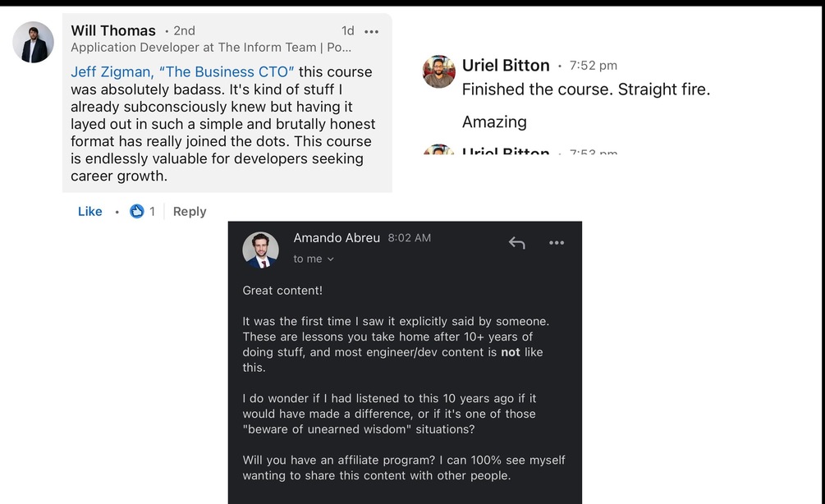Click the blue thumbs-up reaction icon

(137, 211)
